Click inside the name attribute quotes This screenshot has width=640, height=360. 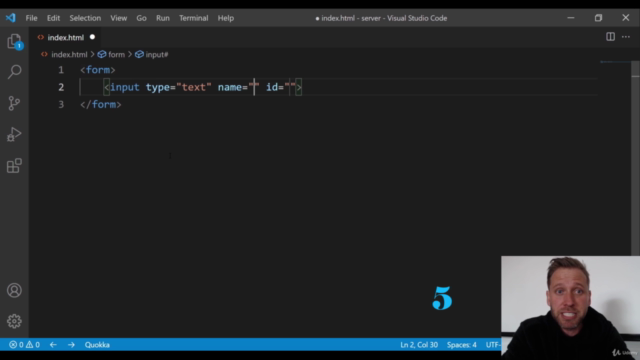point(254,87)
